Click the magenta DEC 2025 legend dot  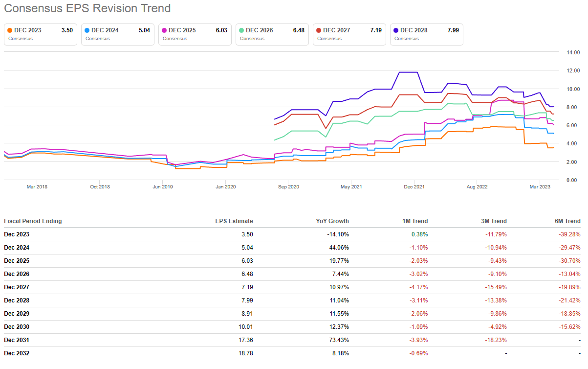pyautogui.click(x=164, y=30)
